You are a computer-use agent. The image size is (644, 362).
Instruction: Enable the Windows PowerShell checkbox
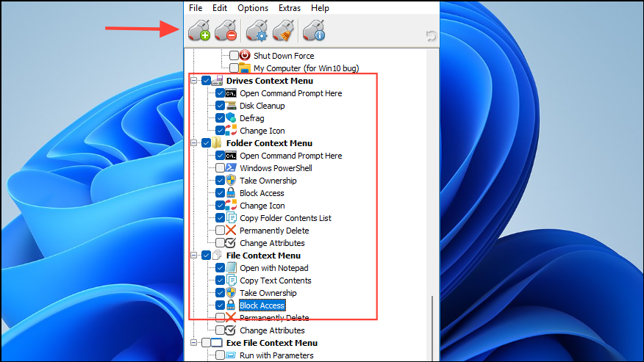220,168
